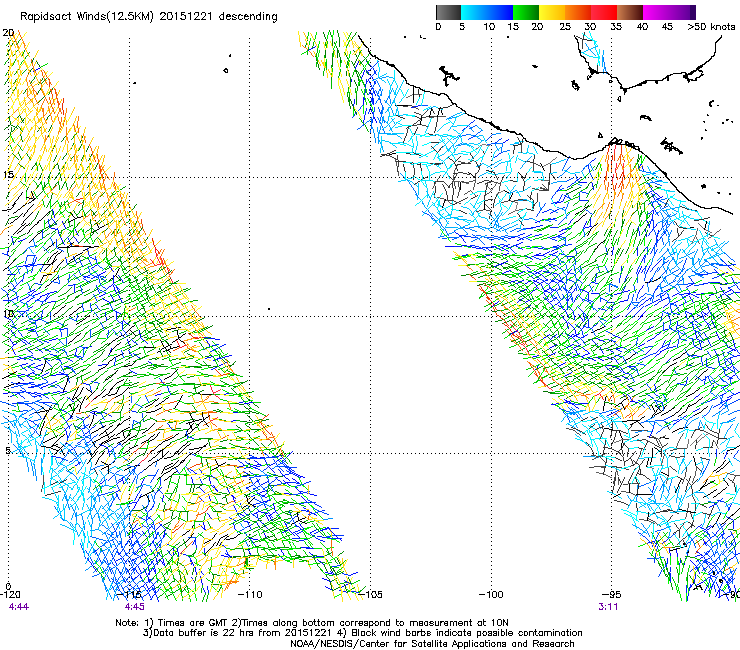Click the gray 0-5 knots legend segment
Viewport: 740px width, 650px height.
(448, 12)
